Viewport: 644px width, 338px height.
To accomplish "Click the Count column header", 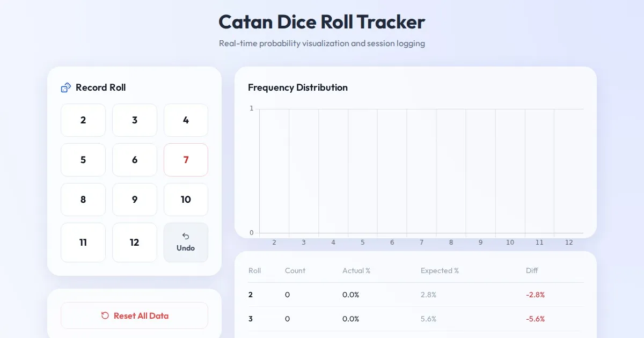I will coord(295,270).
